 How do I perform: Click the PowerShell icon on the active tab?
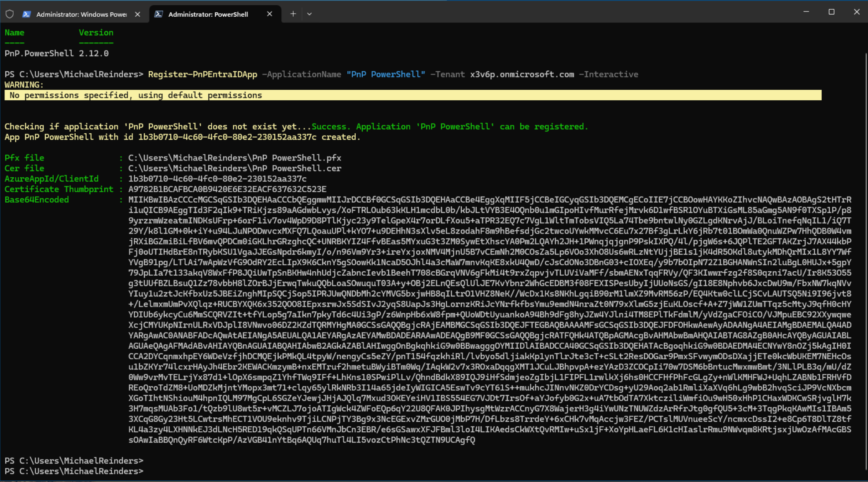click(159, 14)
